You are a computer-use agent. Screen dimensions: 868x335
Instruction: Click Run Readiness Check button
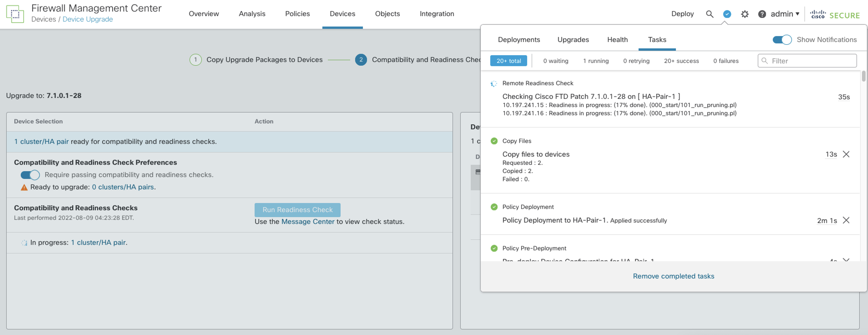point(298,210)
